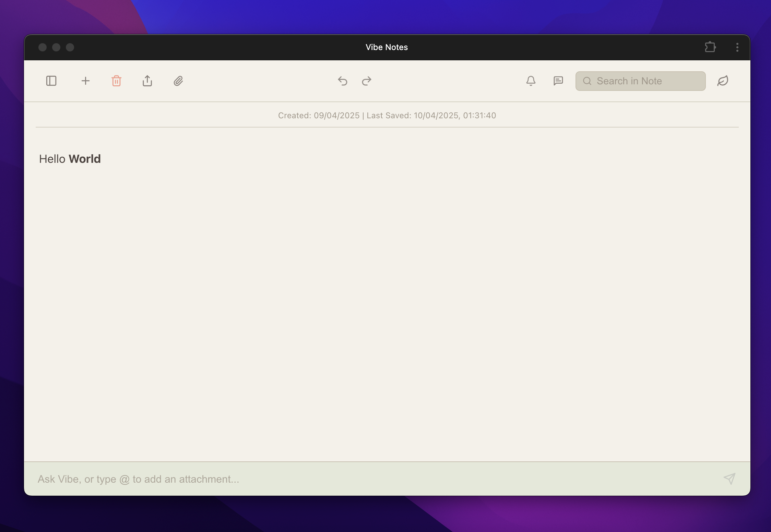Viewport: 771px width, 532px height.
Task: Click the bold word World
Action: pos(85,159)
